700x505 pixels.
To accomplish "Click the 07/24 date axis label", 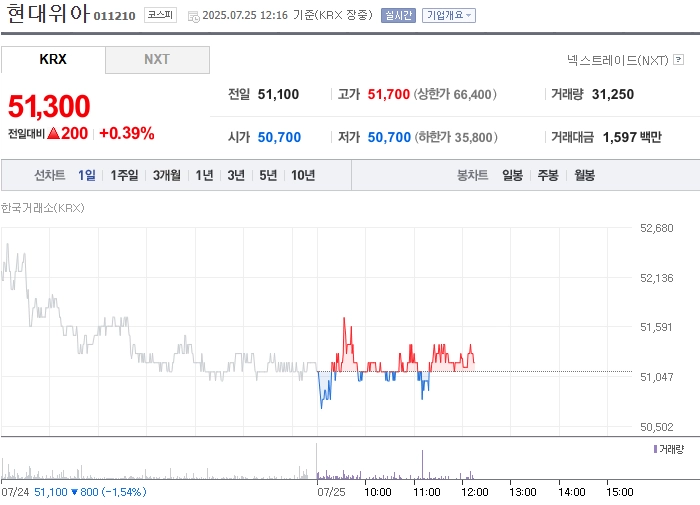I will [15, 492].
